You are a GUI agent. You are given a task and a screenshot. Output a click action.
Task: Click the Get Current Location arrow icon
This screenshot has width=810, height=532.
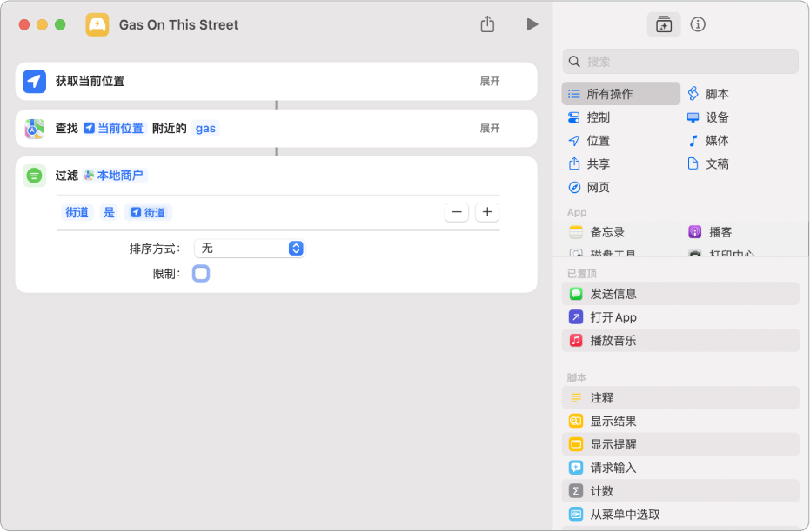[34, 81]
